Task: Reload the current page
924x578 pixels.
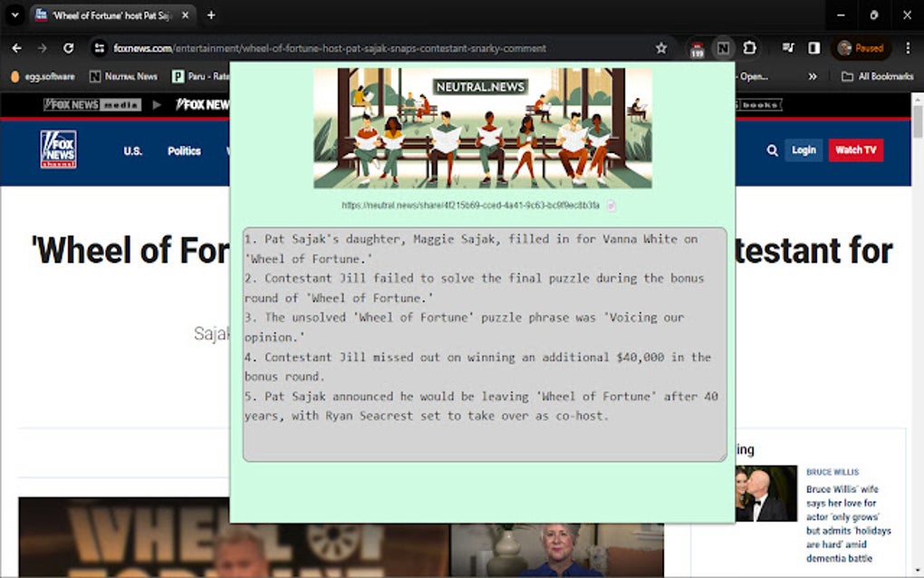Action: (x=70, y=49)
